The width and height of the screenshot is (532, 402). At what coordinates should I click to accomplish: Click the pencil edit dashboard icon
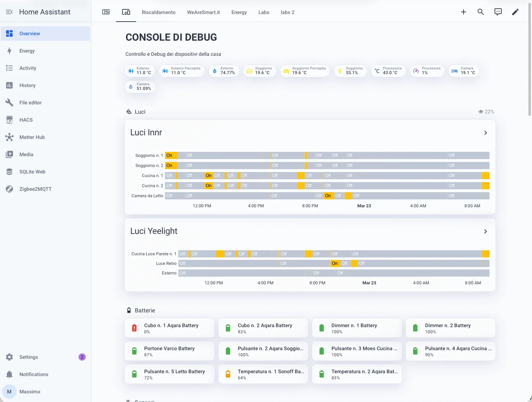515,12
